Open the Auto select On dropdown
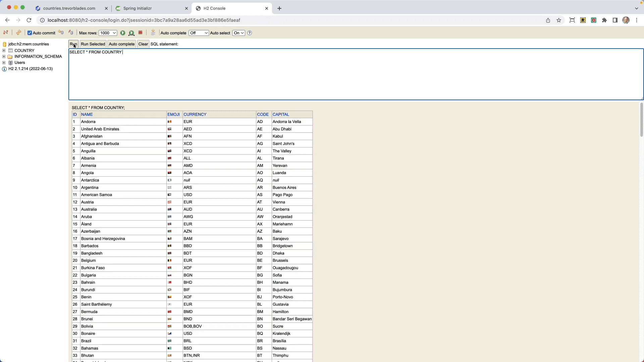This screenshot has width=644, height=362. pos(238,33)
